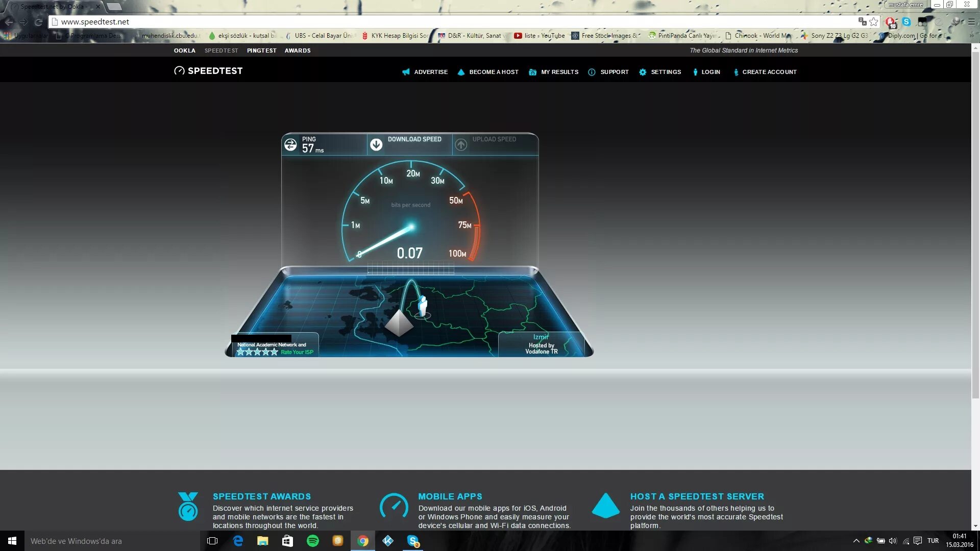
Task: Open the action center notifications icon
Action: point(918,541)
